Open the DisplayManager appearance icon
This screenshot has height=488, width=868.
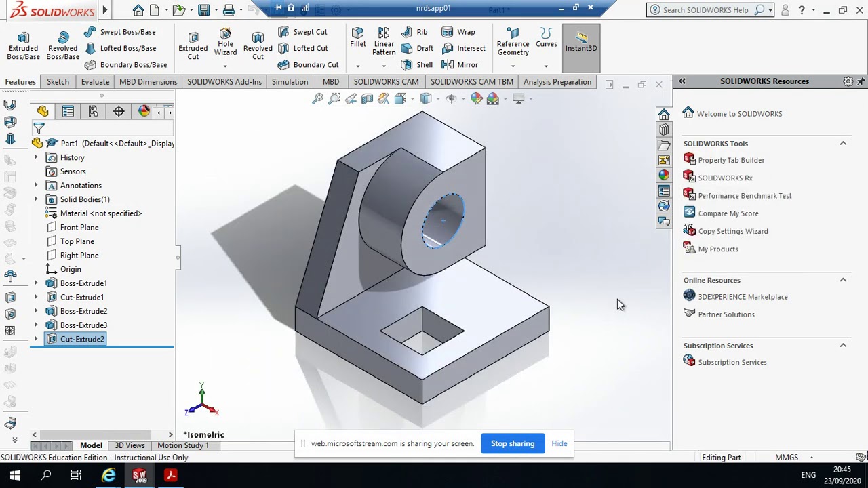pos(144,111)
